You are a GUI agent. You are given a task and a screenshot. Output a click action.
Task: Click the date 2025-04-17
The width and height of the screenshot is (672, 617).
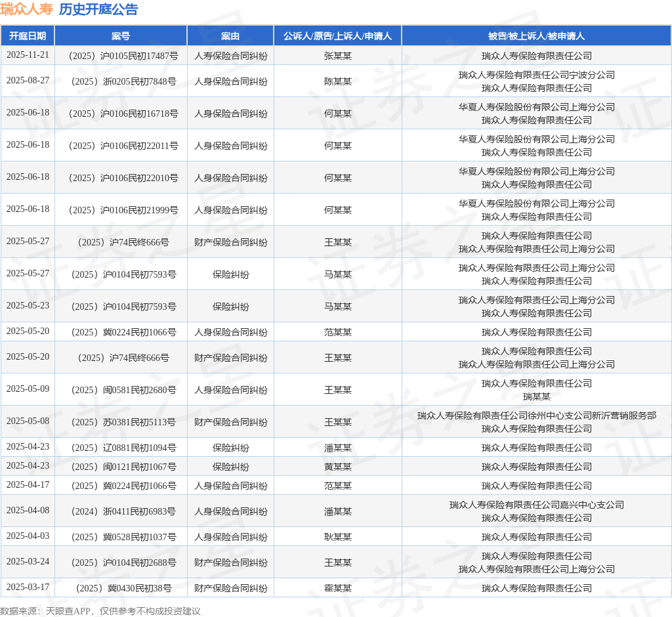pos(28,484)
